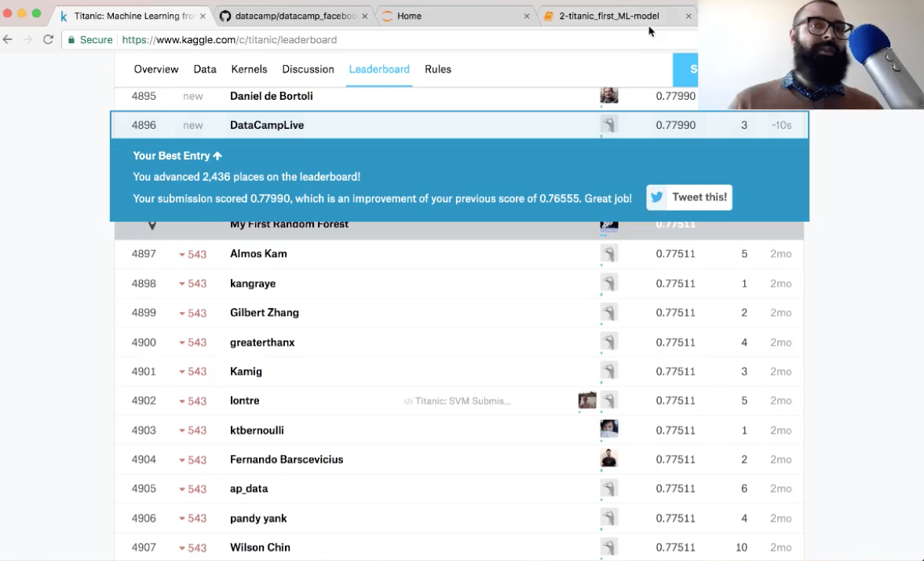Close the Home browser tab
The image size is (924, 561).
527,16
